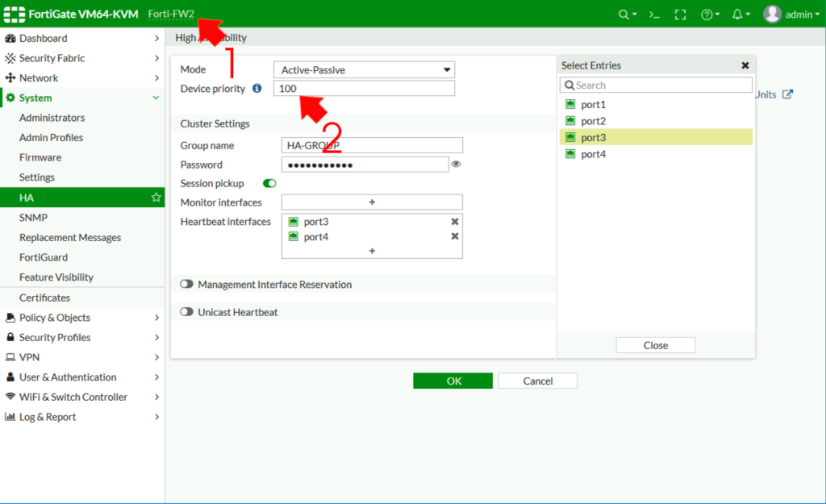Enable the Unicast Heartbeat toggle
The image size is (826, 504).
pos(186,312)
